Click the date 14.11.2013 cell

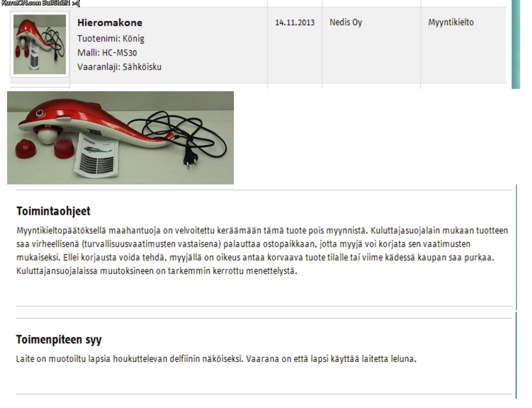(295, 23)
